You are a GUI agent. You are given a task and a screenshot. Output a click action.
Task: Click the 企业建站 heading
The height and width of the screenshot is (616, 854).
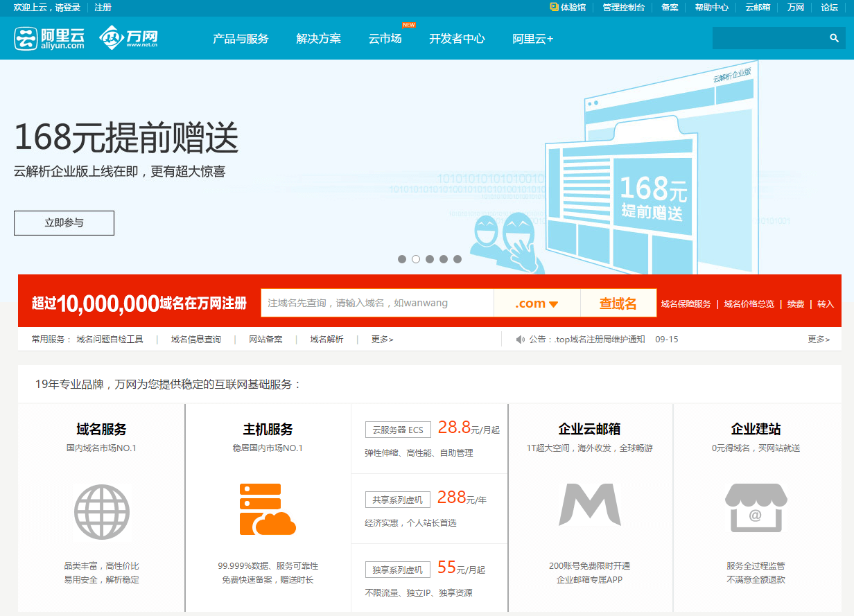[x=756, y=430]
